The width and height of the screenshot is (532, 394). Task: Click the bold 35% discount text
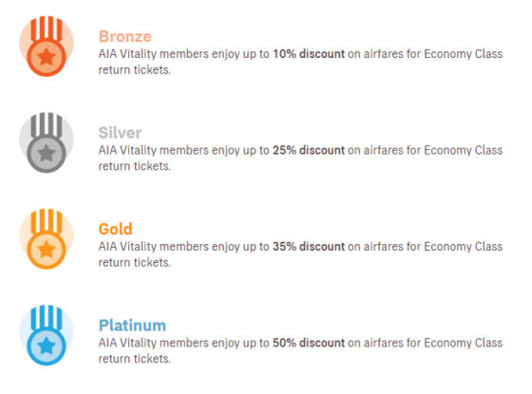tap(309, 247)
